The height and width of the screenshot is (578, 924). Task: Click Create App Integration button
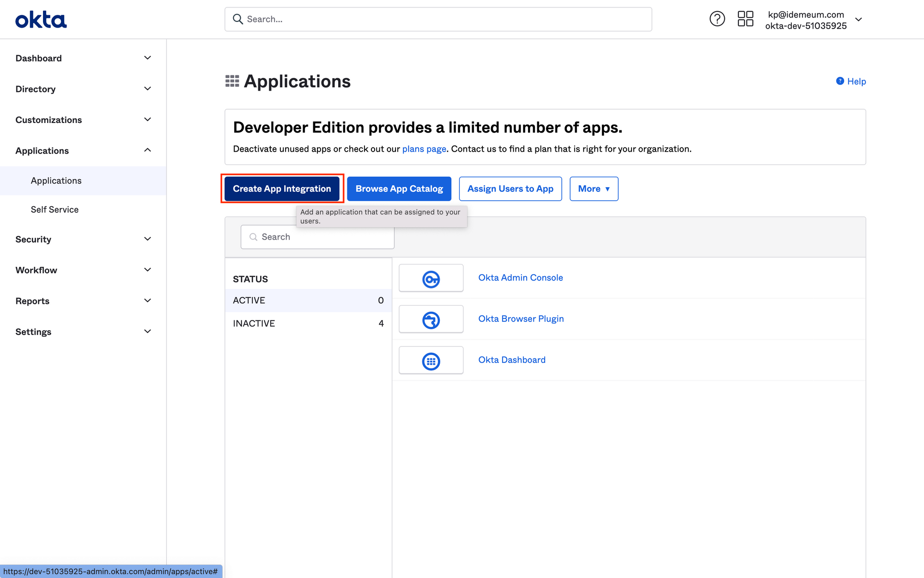coord(282,189)
